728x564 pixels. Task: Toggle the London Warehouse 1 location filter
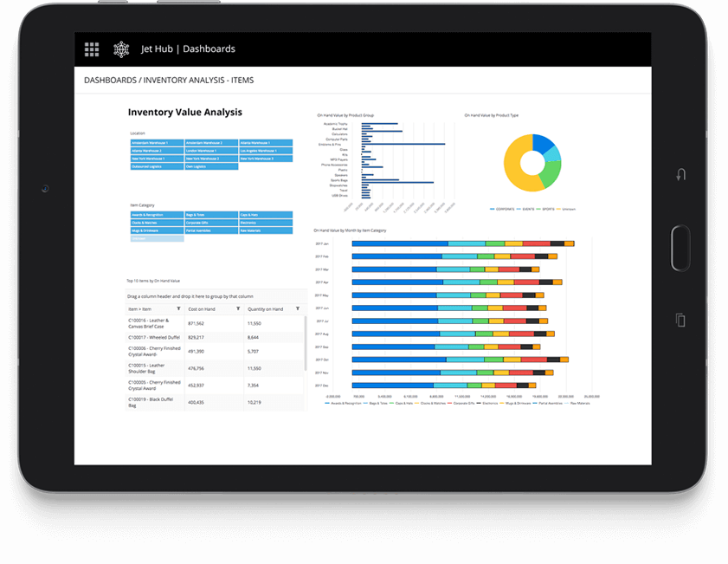pos(210,151)
